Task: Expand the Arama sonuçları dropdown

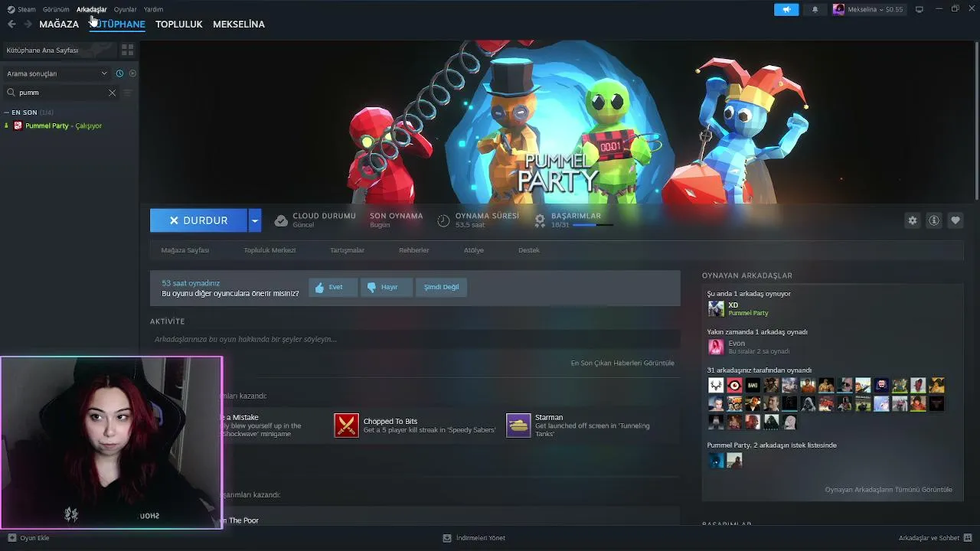Action: point(57,73)
